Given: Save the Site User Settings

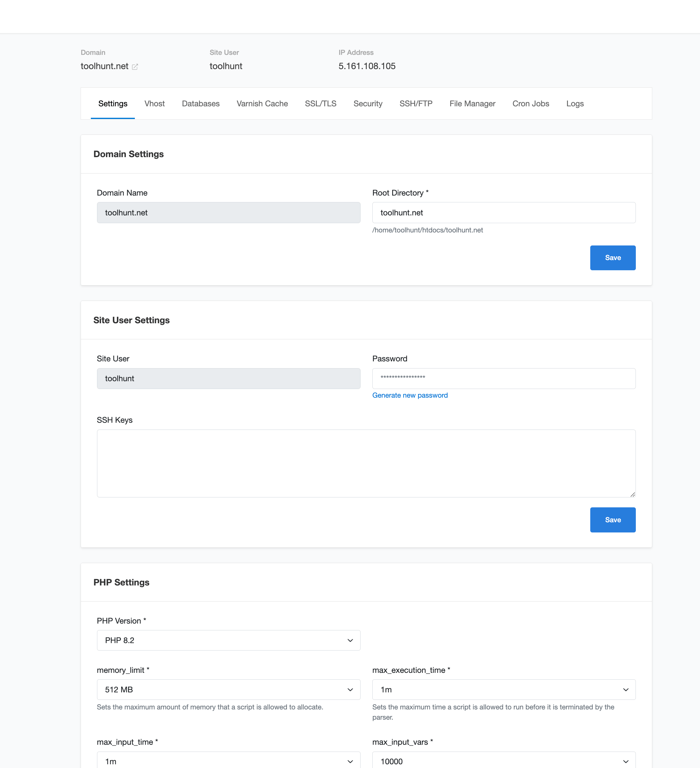Looking at the screenshot, I should coord(612,520).
